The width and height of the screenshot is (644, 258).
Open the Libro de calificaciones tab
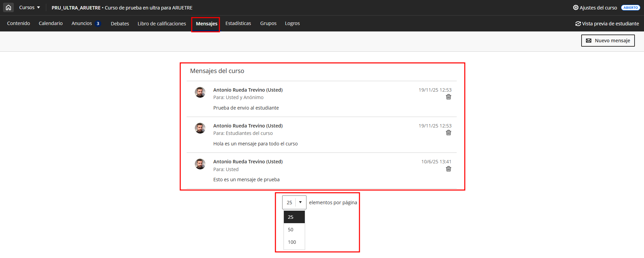[162, 24]
